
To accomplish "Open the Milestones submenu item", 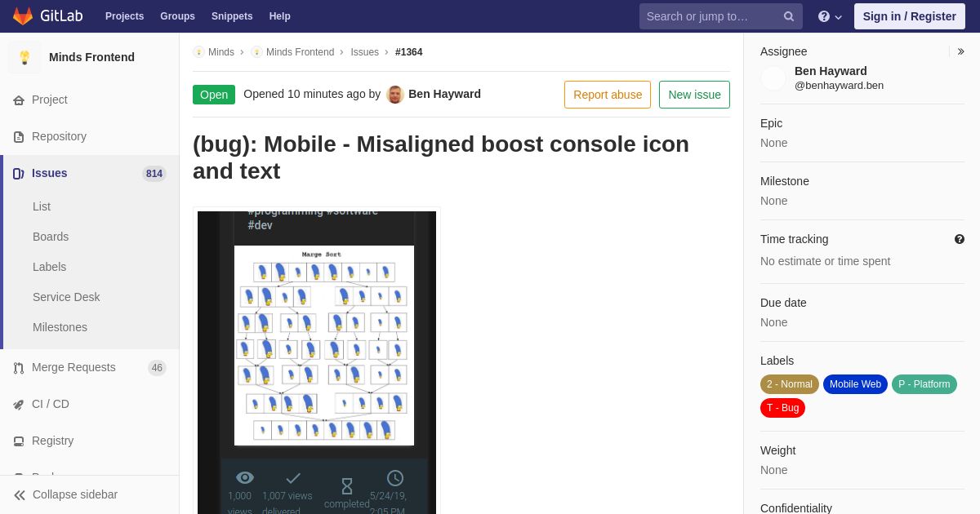I will click(60, 327).
